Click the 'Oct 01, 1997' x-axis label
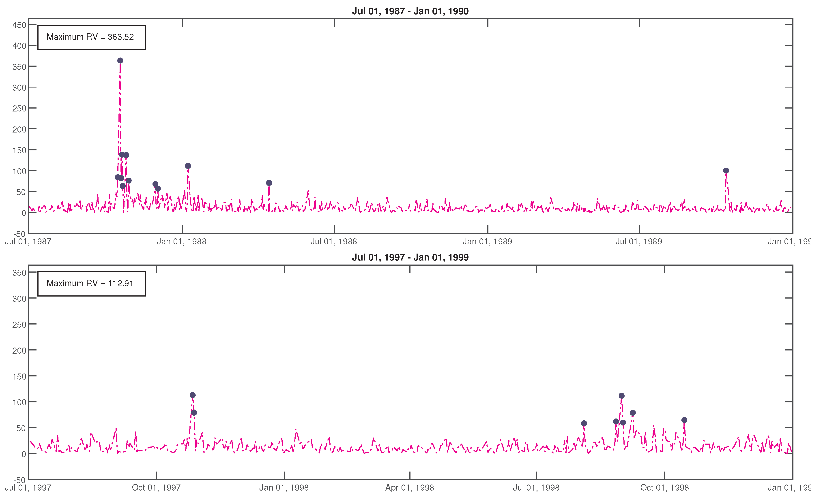823x504 pixels. click(x=156, y=488)
